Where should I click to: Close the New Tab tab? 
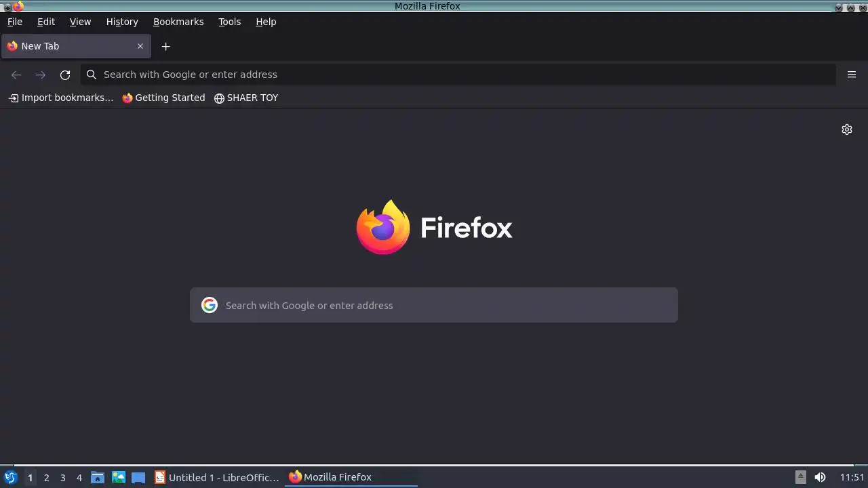140,46
